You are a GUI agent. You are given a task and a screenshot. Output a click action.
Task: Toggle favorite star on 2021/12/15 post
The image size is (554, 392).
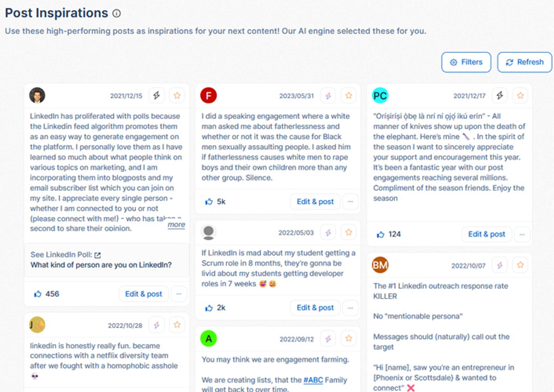click(177, 96)
